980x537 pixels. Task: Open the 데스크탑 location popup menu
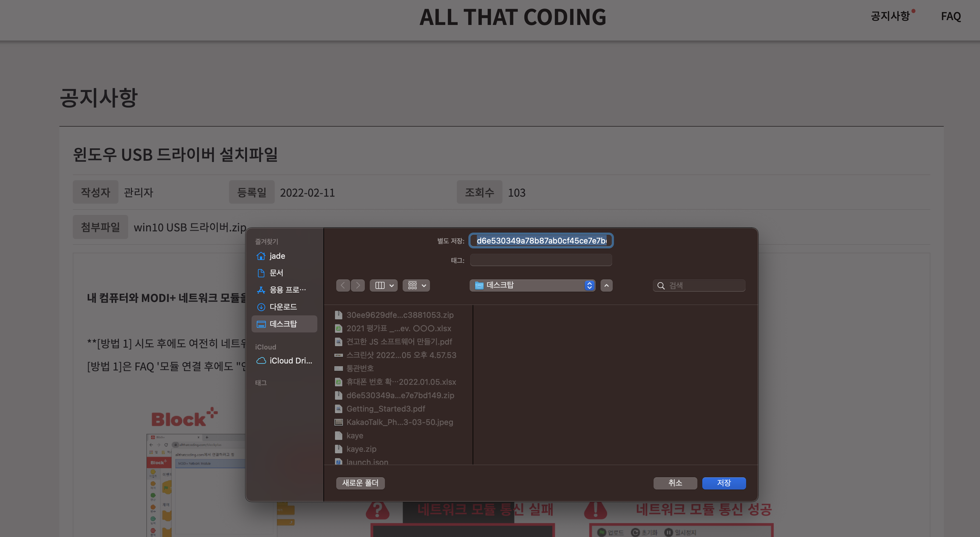[532, 285]
